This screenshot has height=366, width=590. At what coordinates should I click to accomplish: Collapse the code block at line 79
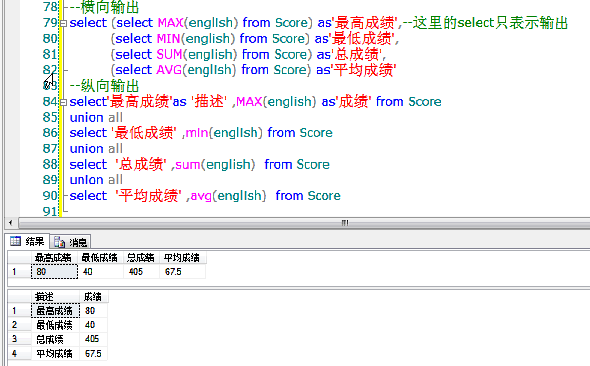[63, 23]
